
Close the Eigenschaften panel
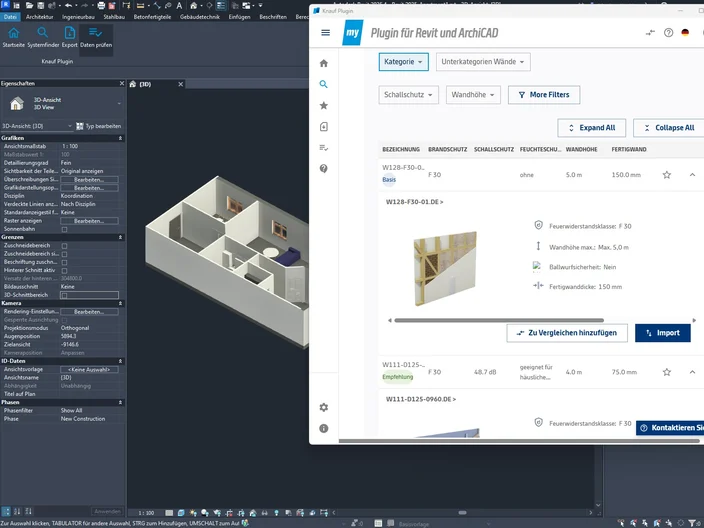pyautogui.click(x=122, y=84)
